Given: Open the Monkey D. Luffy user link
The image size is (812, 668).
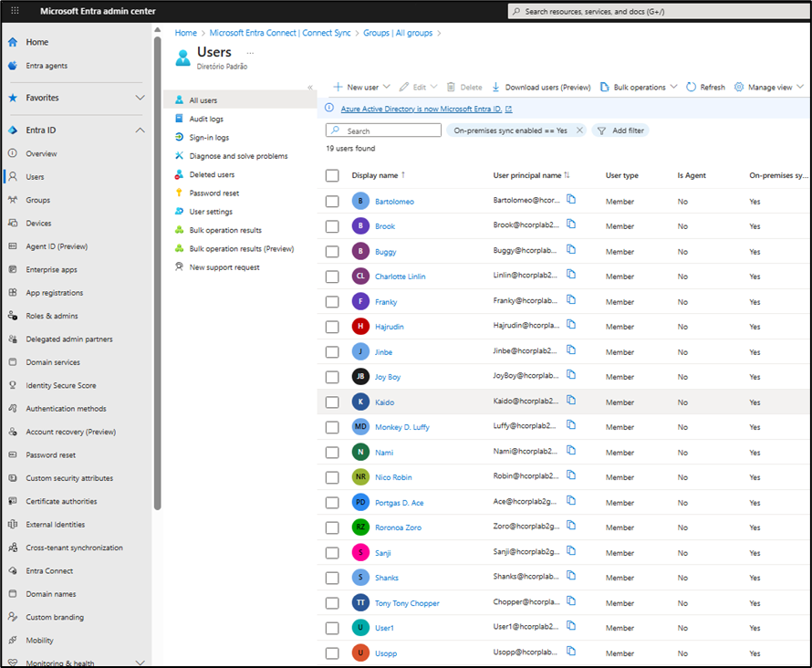Looking at the screenshot, I should pos(401,427).
